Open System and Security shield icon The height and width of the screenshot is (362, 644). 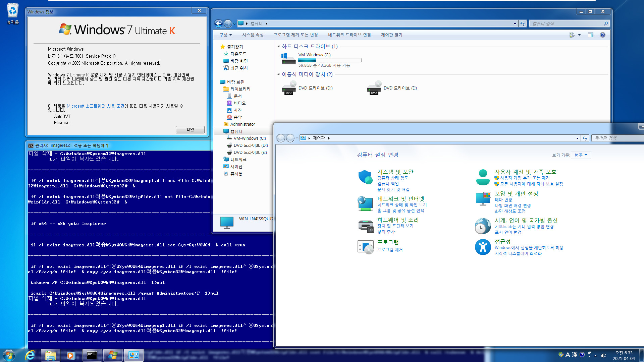pyautogui.click(x=365, y=177)
